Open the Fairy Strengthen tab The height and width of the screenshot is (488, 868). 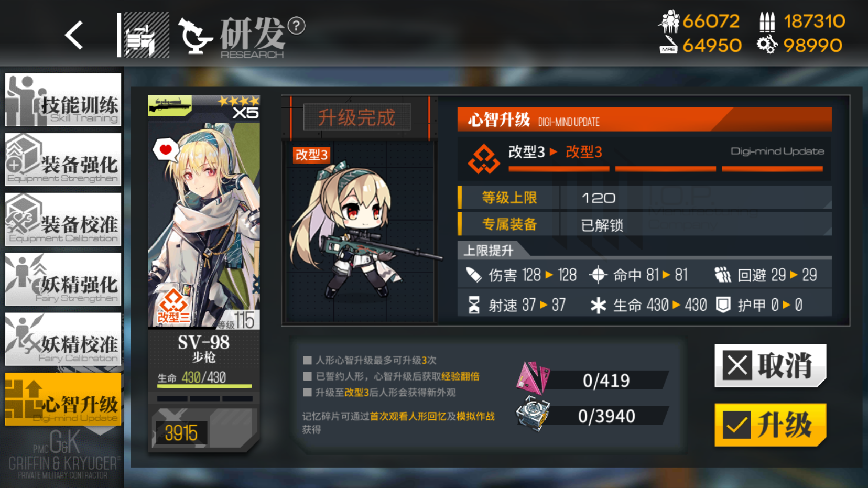[63, 279]
